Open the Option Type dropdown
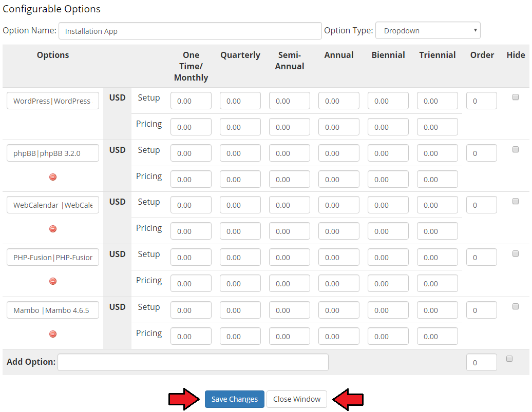 coord(428,30)
